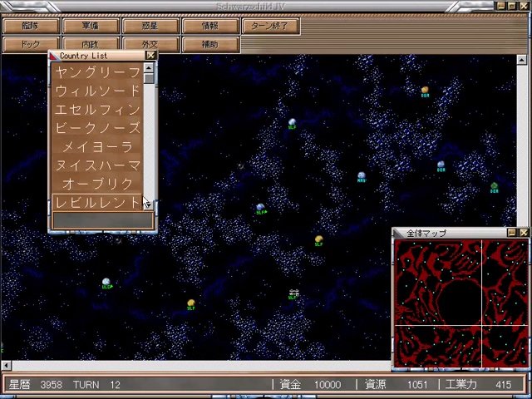
Task: Select the green planet on the star map
Action: tap(495, 186)
